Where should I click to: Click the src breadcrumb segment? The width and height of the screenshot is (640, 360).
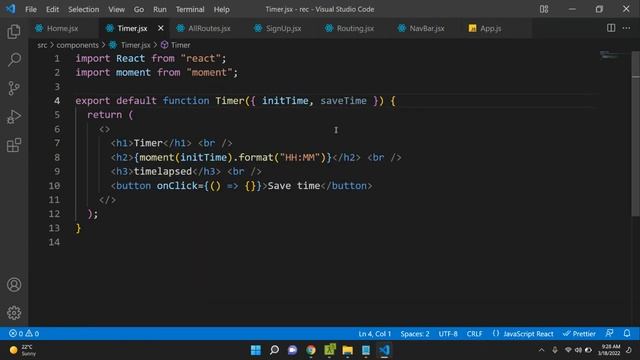click(x=42, y=45)
